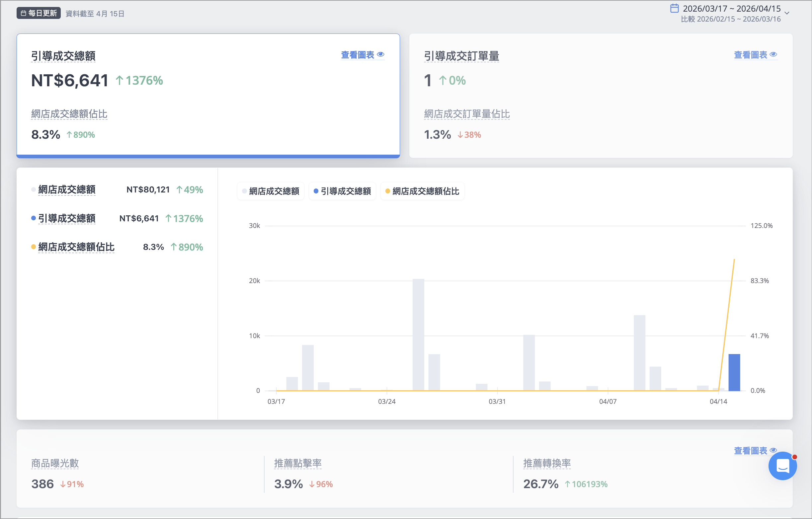Click the NT$6,641 headline value

point(70,81)
